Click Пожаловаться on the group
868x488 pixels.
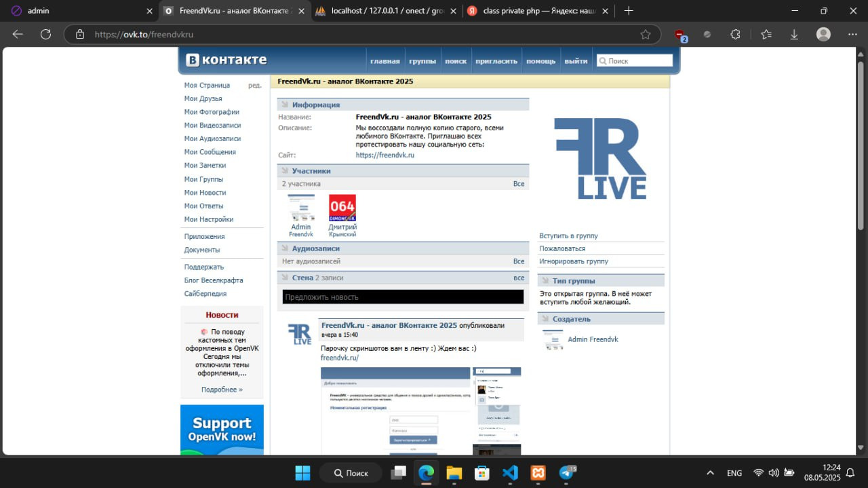562,248
